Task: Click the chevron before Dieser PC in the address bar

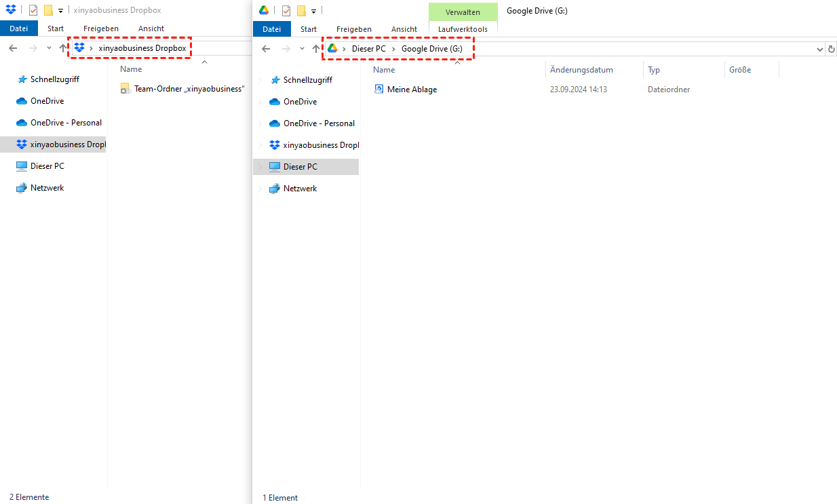Action: pos(345,49)
